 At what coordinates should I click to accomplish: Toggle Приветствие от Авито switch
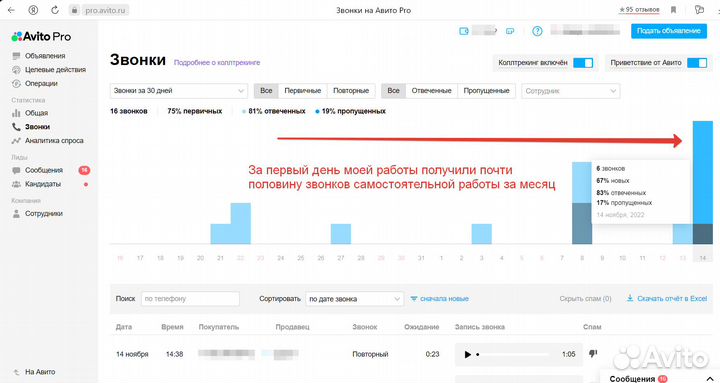click(x=697, y=62)
